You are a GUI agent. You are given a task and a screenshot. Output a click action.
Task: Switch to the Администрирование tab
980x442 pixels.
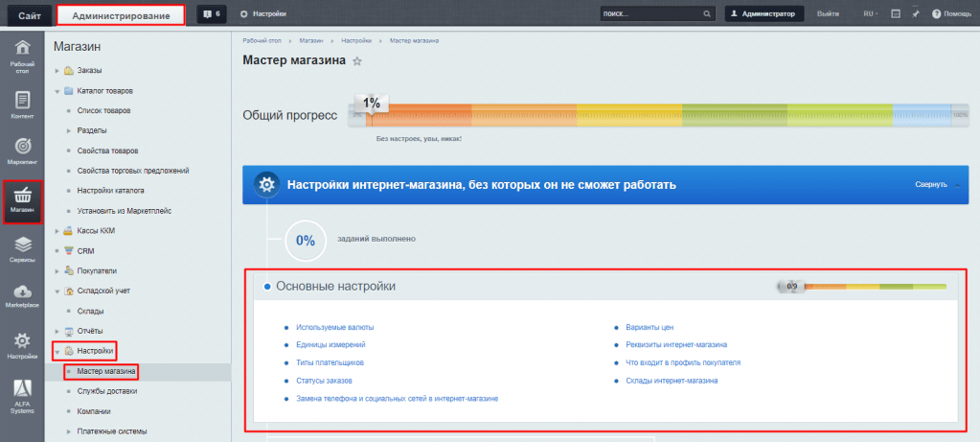click(x=121, y=15)
